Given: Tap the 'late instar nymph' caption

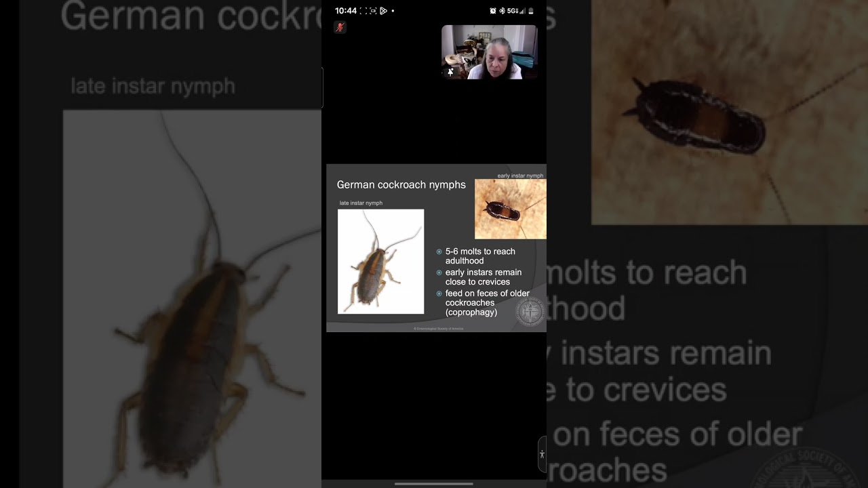Looking at the screenshot, I should tap(361, 203).
